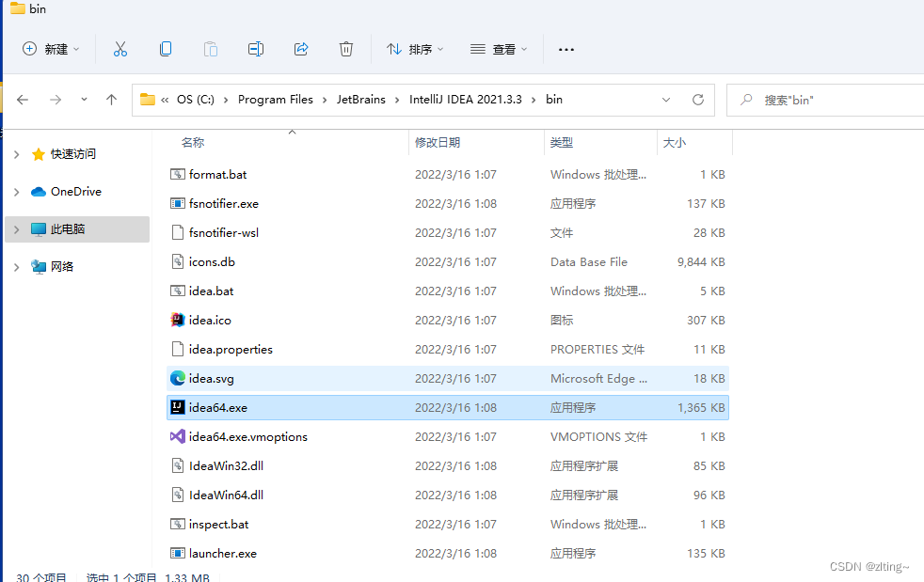Go up one folder level
Viewport: 924px width, 582px height.
coord(111,100)
